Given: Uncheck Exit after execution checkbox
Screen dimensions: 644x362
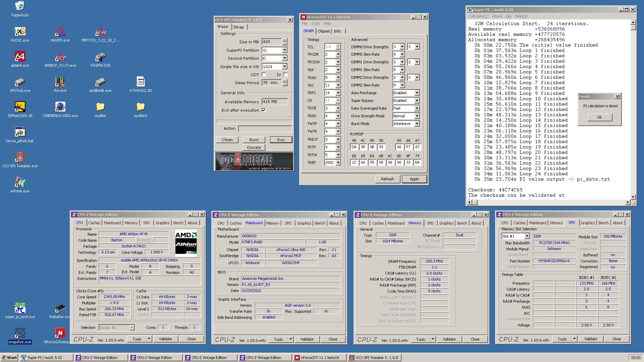Looking at the screenshot, I should (264, 110).
